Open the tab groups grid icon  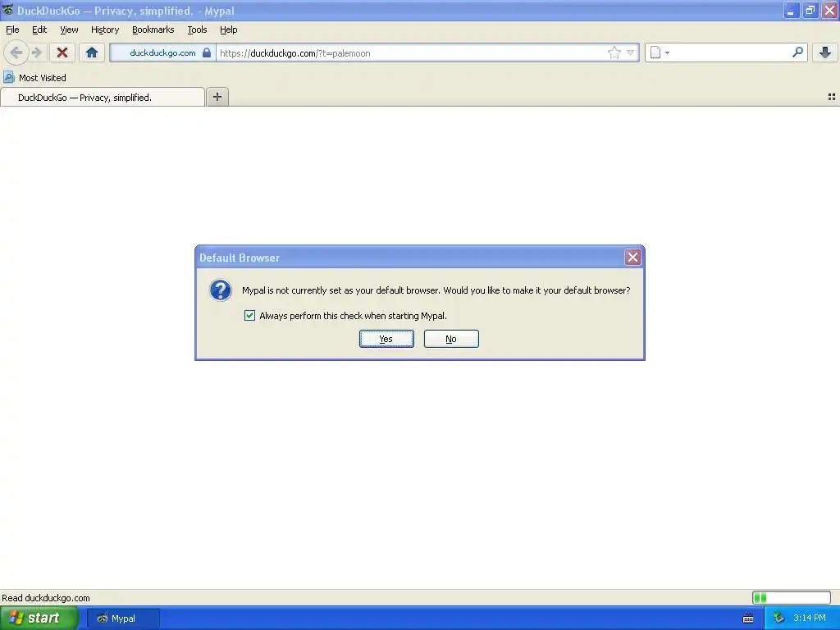[832, 97]
